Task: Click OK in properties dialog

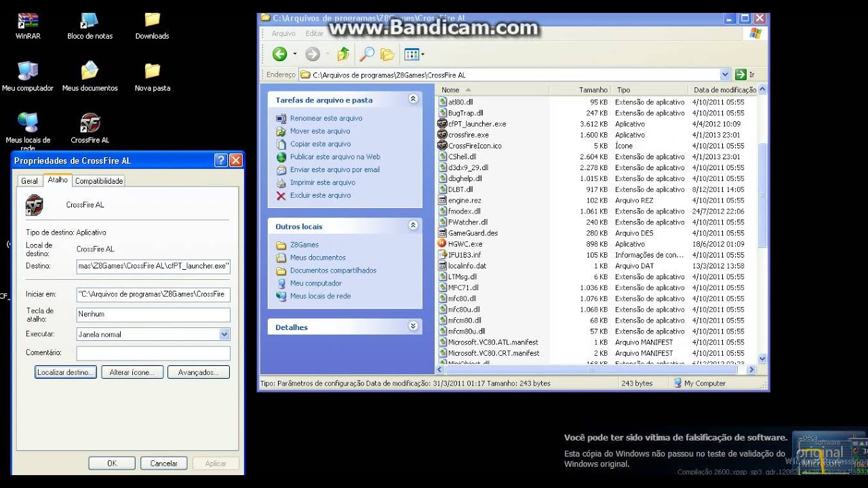Action: 112,464
